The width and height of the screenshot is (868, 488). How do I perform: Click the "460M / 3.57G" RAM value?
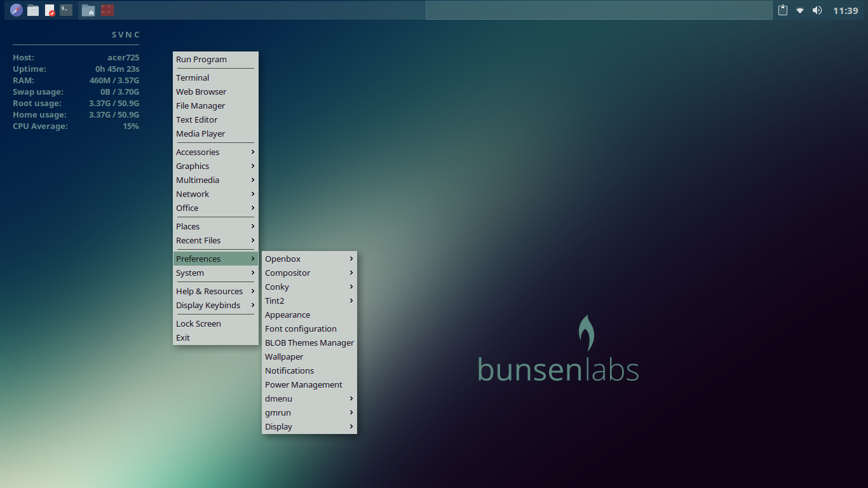point(114,81)
